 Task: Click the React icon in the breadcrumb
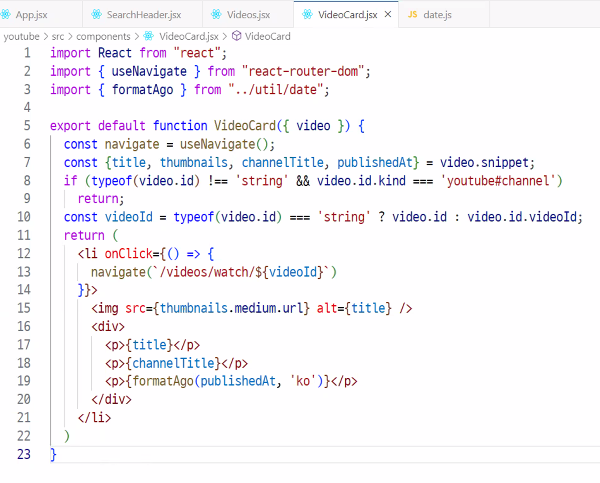148,36
